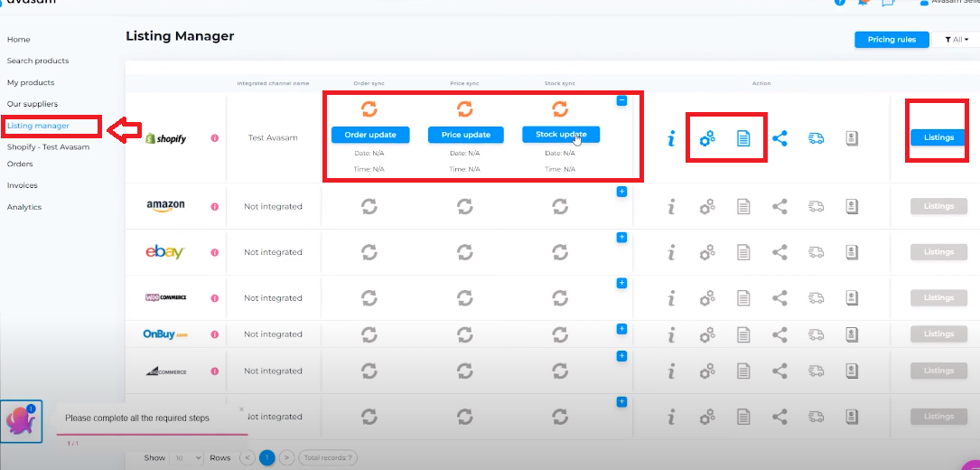Open the All filter dropdown
Screen dimensions: 980x470
click(x=956, y=40)
